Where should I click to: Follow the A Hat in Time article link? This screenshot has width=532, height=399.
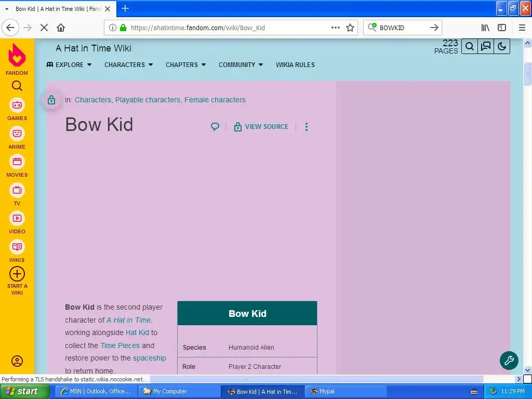pyautogui.click(x=129, y=320)
